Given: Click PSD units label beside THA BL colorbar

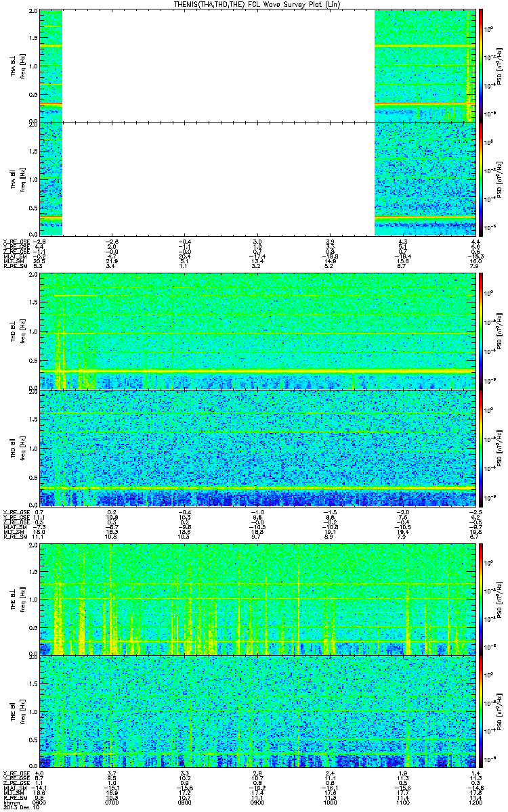Looking at the screenshot, I should coord(500,66).
